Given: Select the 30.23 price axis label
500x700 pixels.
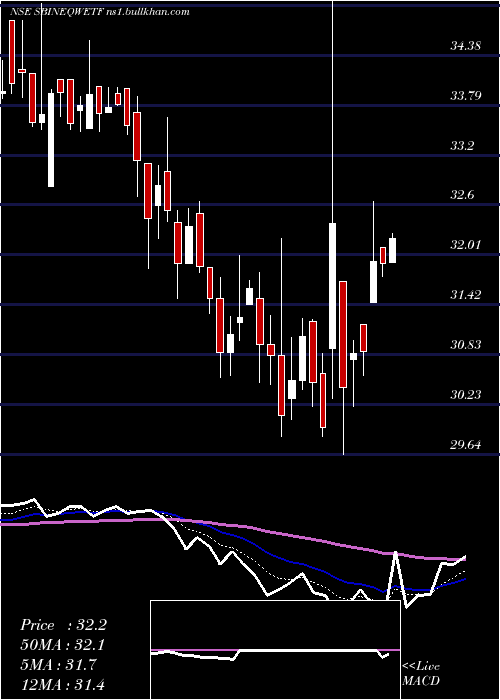Looking at the screenshot, I should click(466, 395).
